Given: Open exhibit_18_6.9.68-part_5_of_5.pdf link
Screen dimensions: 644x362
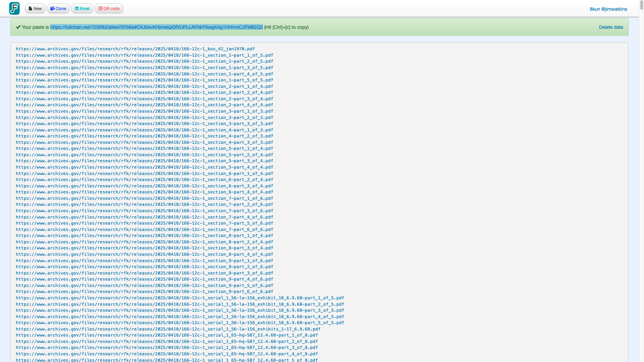Looking at the screenshot, I should tap(180, 323).
